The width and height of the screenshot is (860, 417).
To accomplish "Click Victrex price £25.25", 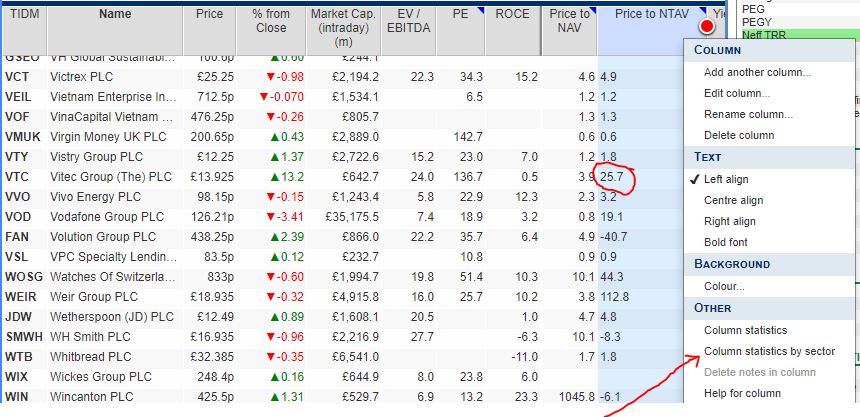I will [x=216, y=77].
